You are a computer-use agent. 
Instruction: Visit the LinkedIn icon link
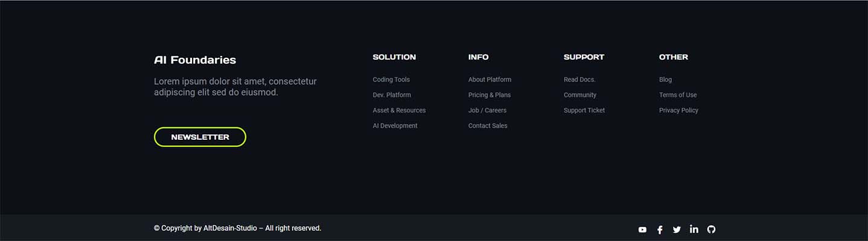694,229
